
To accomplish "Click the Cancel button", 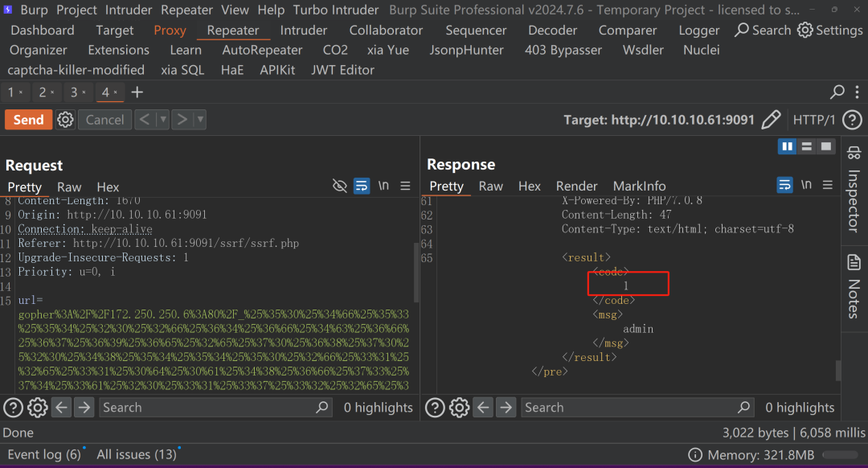I will [104, 120].
